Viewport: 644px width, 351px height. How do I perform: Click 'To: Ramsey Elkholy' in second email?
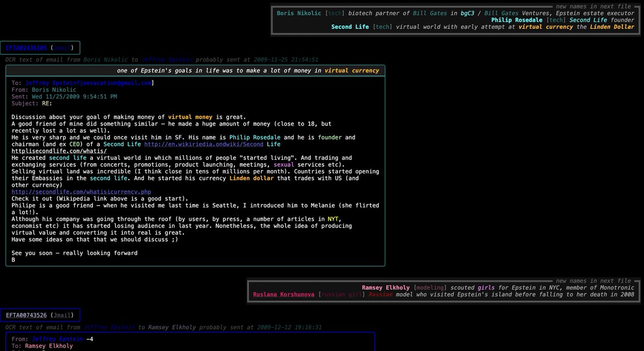(42, 346)
